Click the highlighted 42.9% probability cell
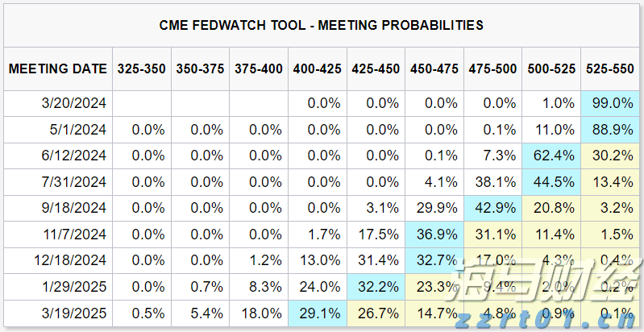Screen dimensions: 644x332 coord(492,207)
